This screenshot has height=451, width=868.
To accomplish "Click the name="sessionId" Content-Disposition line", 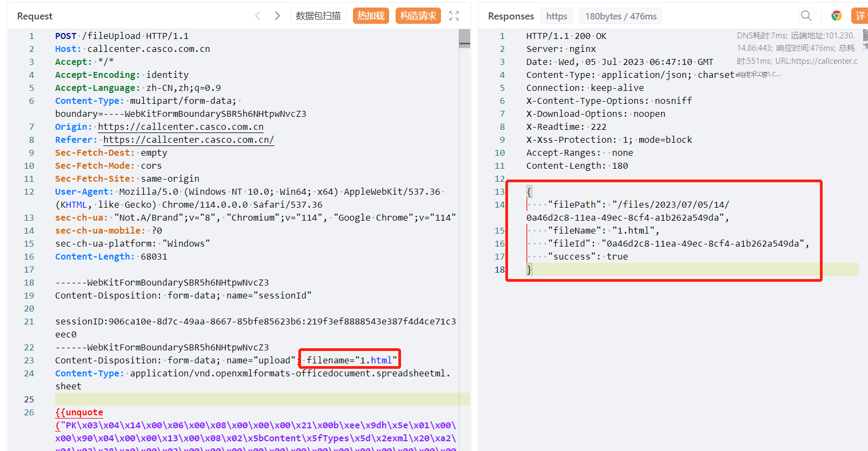I will click(183, 295).
